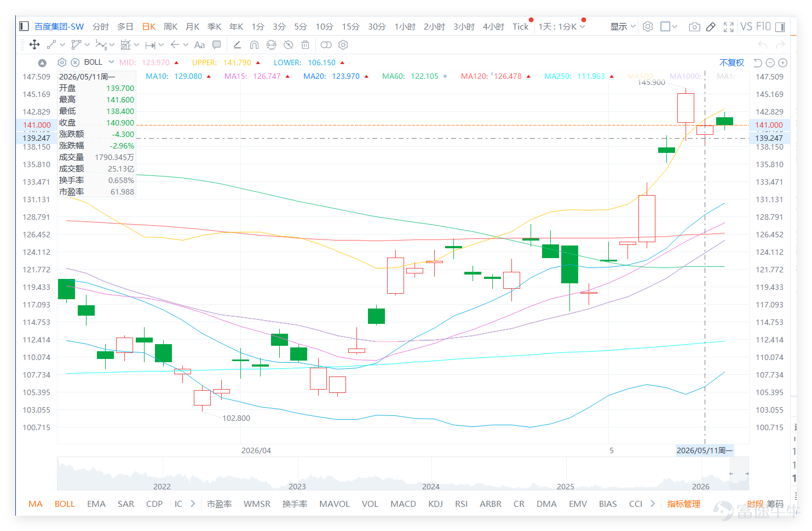Toggle hide drawings eye icon
Viewport: 812px width, 531px height.
288,45
